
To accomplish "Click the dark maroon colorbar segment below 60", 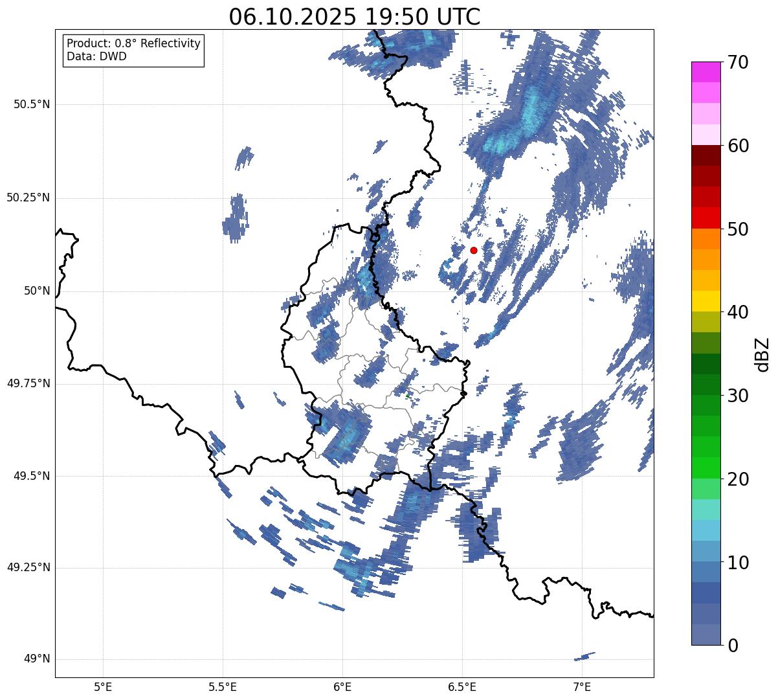I will point(706,155).
